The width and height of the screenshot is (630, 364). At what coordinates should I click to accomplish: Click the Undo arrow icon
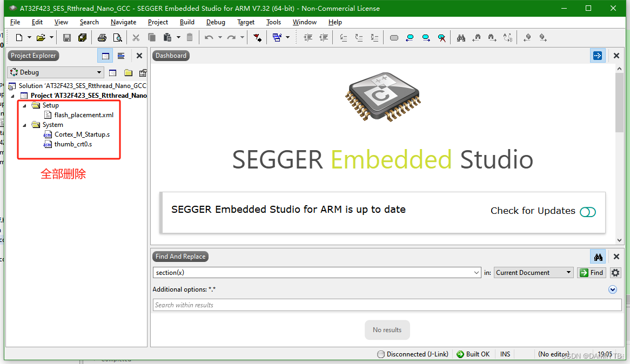[x=209, y=38]
